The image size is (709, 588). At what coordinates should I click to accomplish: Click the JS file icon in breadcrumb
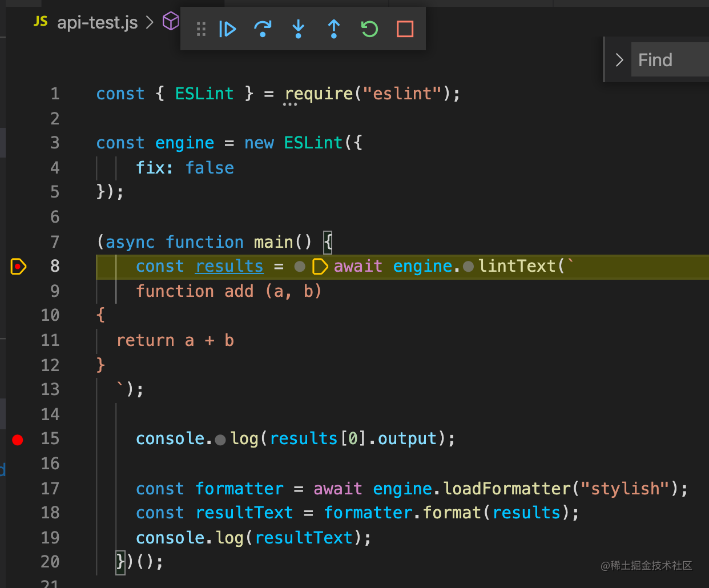(x=41, y=22)
